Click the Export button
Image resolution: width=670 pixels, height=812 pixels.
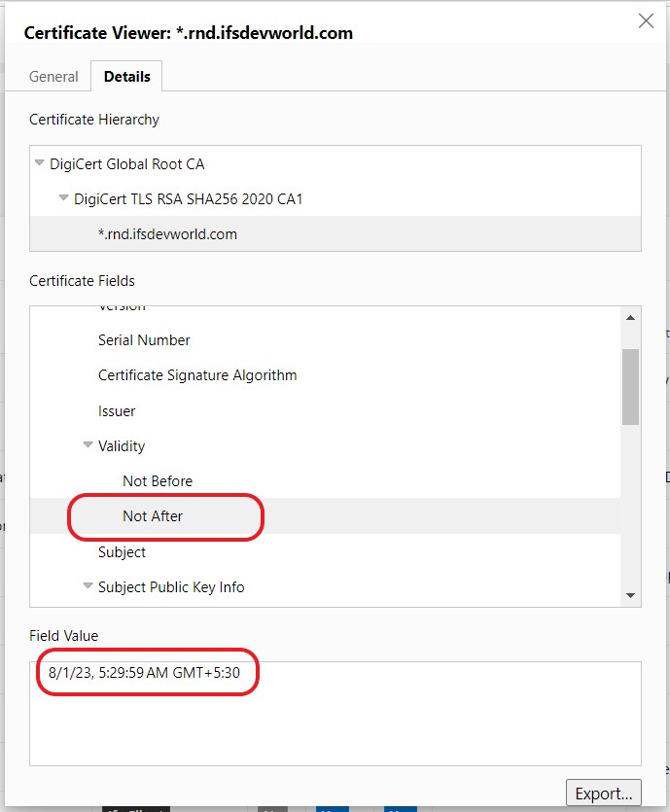603,793
